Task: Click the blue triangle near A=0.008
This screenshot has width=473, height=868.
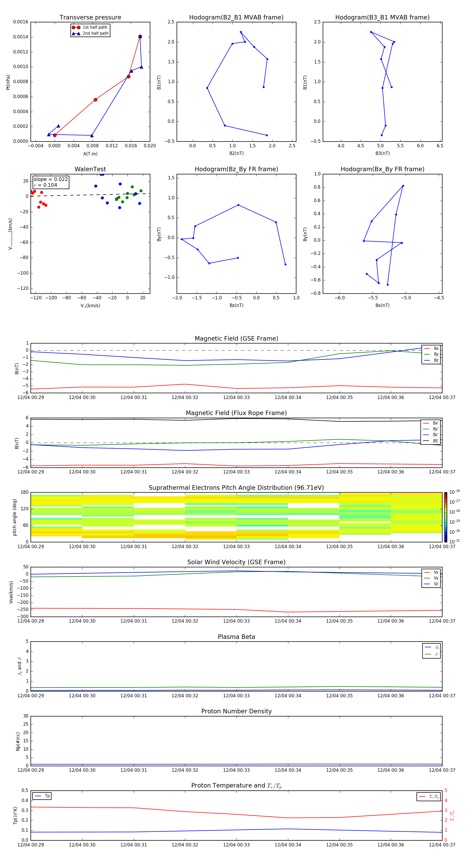Action: click(92, 135)
